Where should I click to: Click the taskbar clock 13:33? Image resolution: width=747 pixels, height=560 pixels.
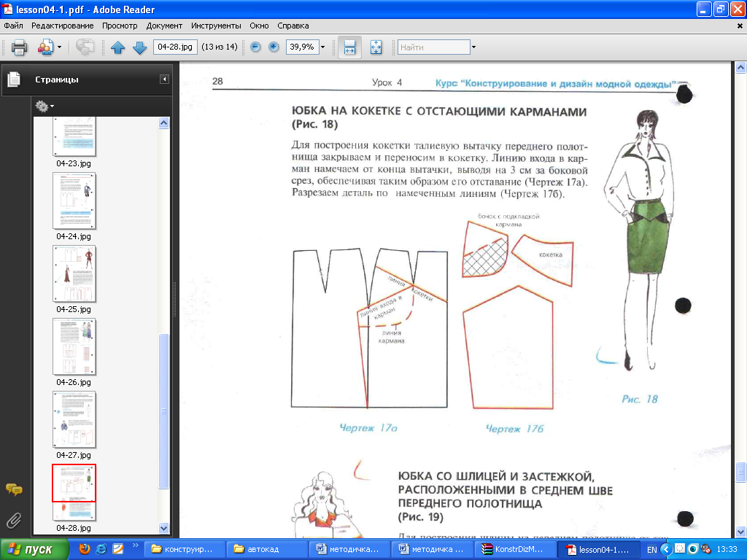[727, 550]
